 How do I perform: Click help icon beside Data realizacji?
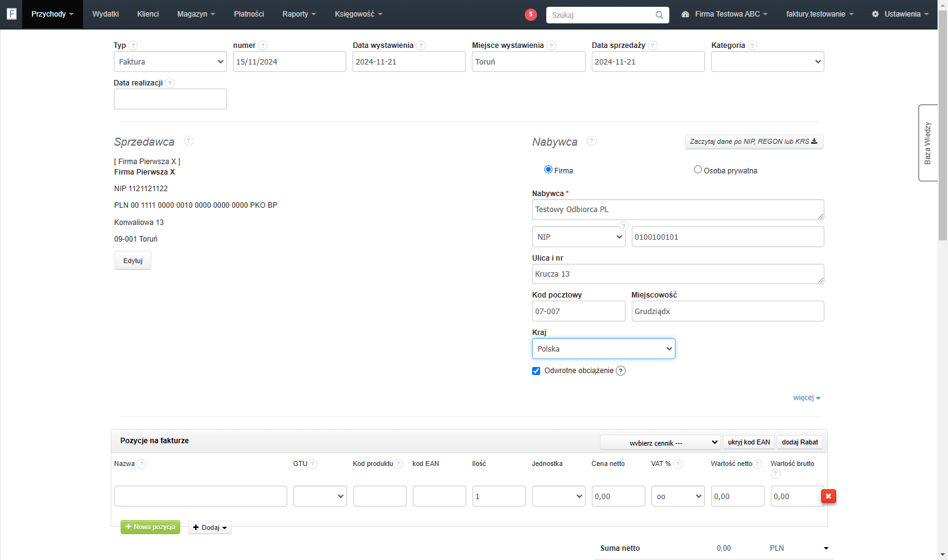tap(170, 83)
